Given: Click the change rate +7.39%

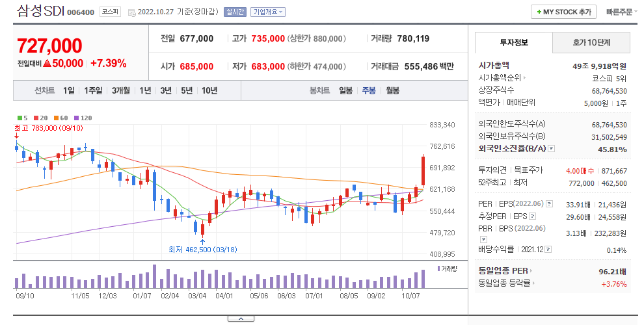Looking at the screenshot, I should click(109, 63).
